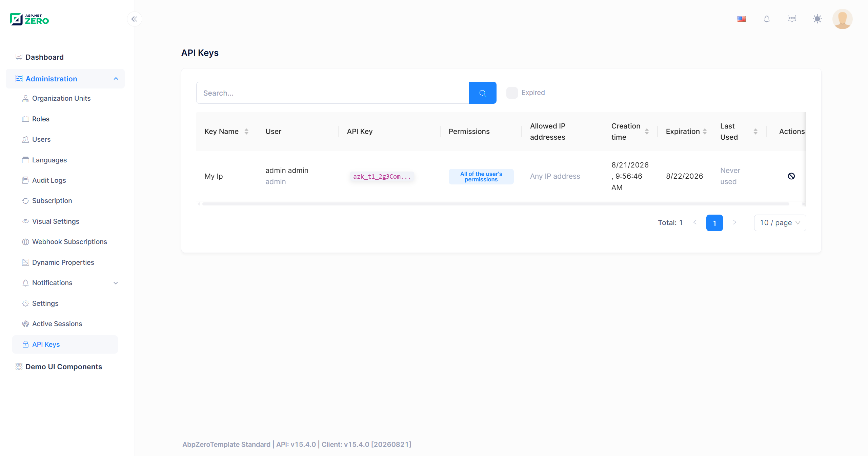
Task: Sort table by Key Name arrows
Action: click(246, 132)
